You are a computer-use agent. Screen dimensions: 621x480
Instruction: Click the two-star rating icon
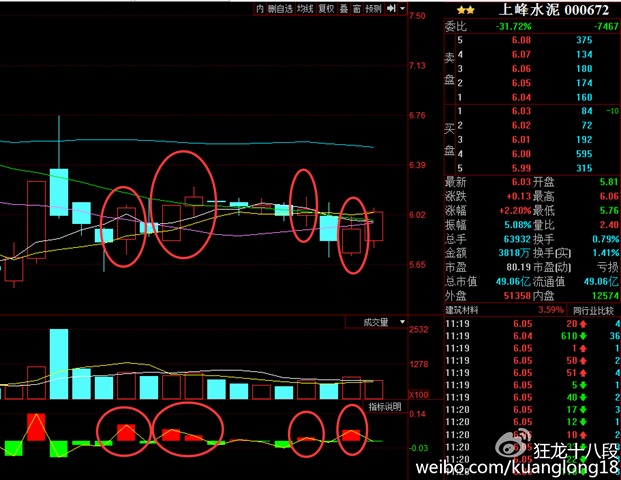455,10
